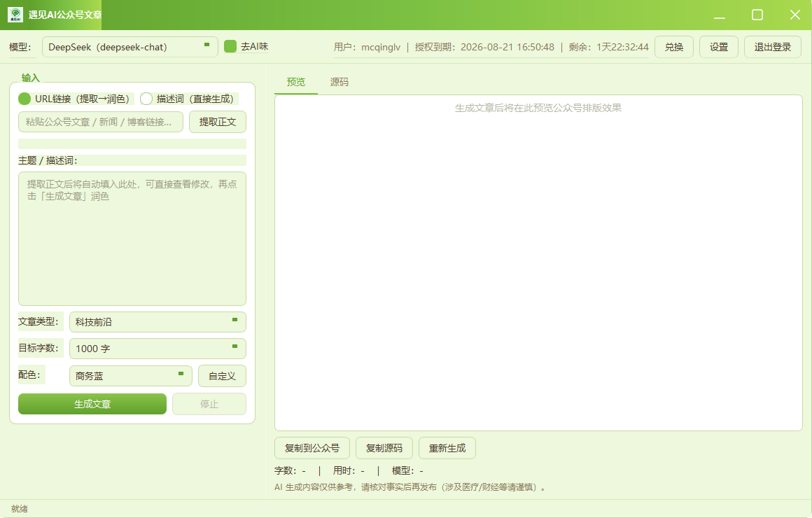
Task: Click the 字数 counter label
Action: click(290, 471)
